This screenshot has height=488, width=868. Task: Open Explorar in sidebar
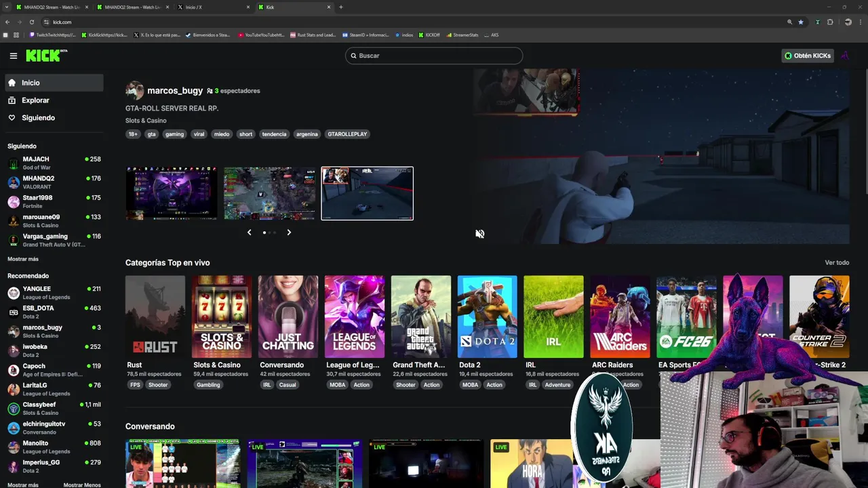tap(54, 100)
